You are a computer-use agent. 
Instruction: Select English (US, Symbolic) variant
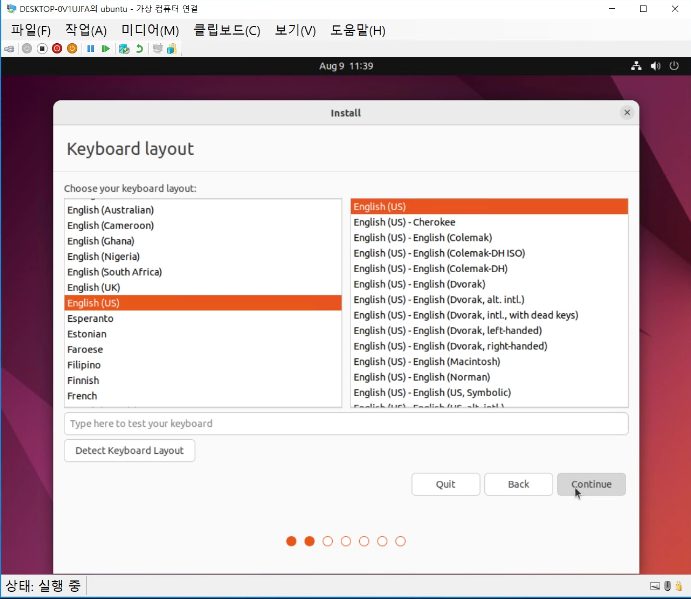(489, 392)
